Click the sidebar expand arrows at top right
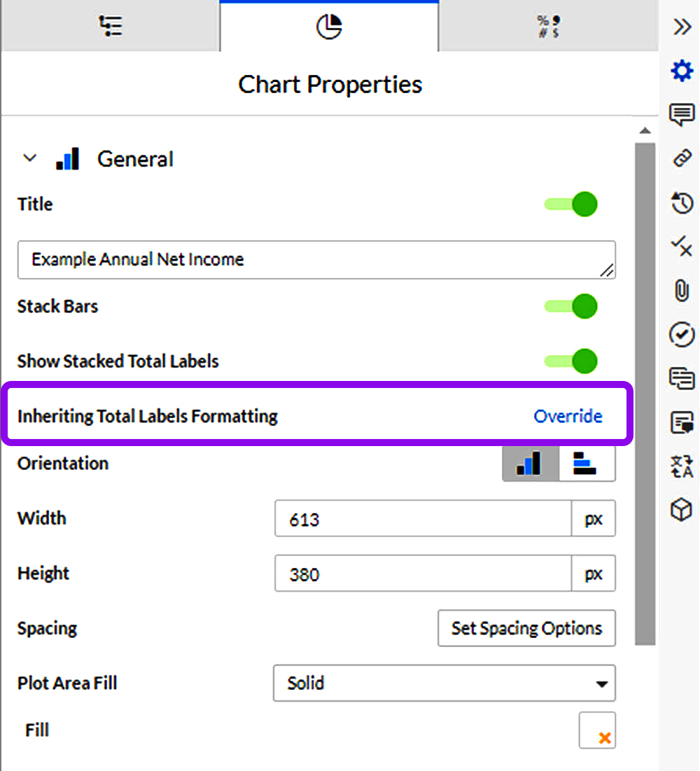The width and height of the screenshot is (700, 771). [x=681, y=27]
